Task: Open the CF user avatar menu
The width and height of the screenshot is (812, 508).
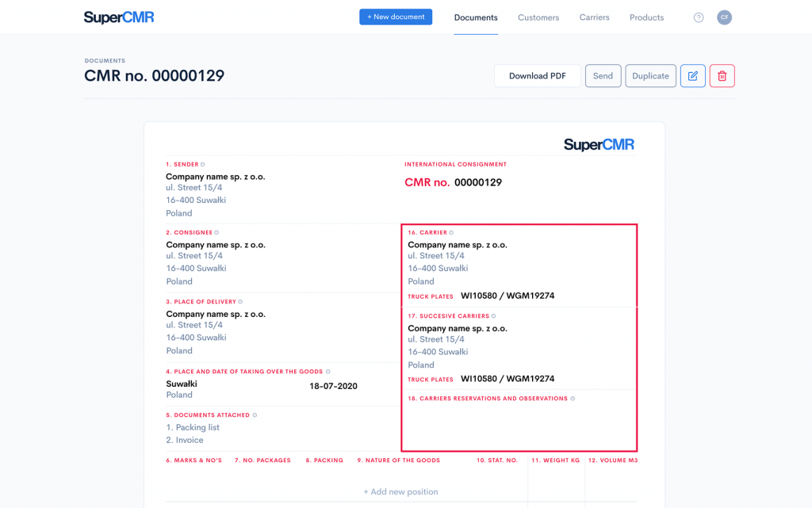Action: 724,17
